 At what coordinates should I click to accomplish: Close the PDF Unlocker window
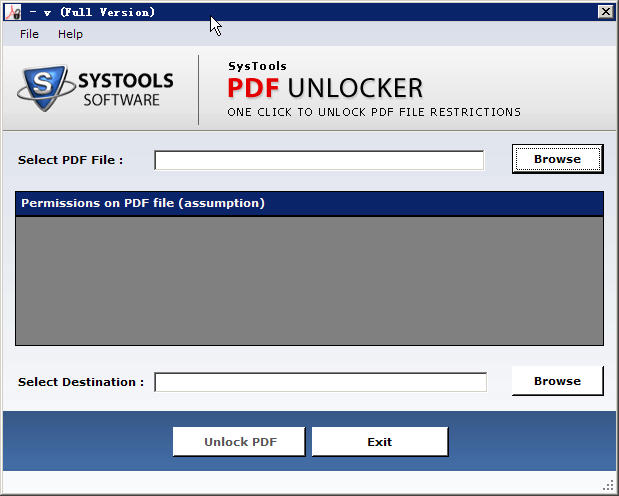(x=606, y=12)
